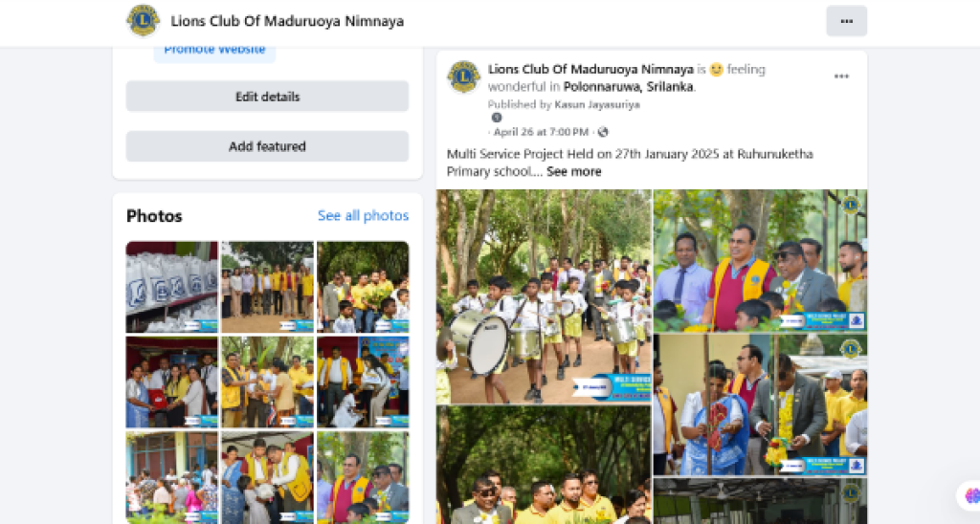
Task: Click the Add featured button
Action: (x=268, y=146)
